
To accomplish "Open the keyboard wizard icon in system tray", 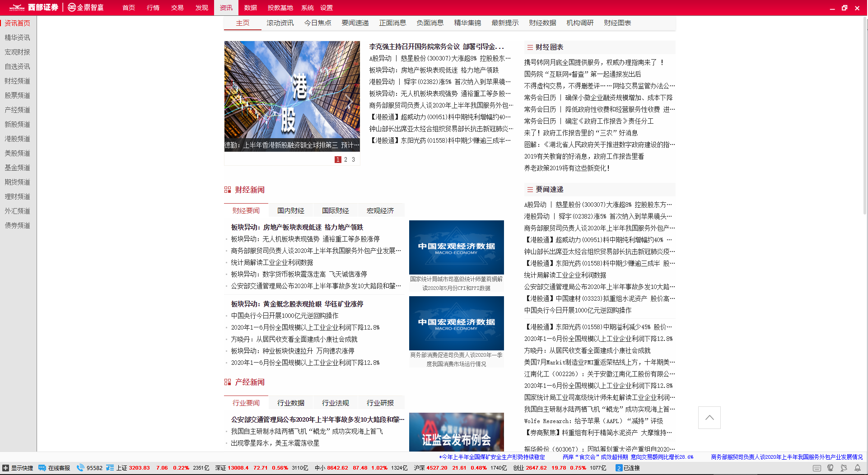I will point(817,468).
